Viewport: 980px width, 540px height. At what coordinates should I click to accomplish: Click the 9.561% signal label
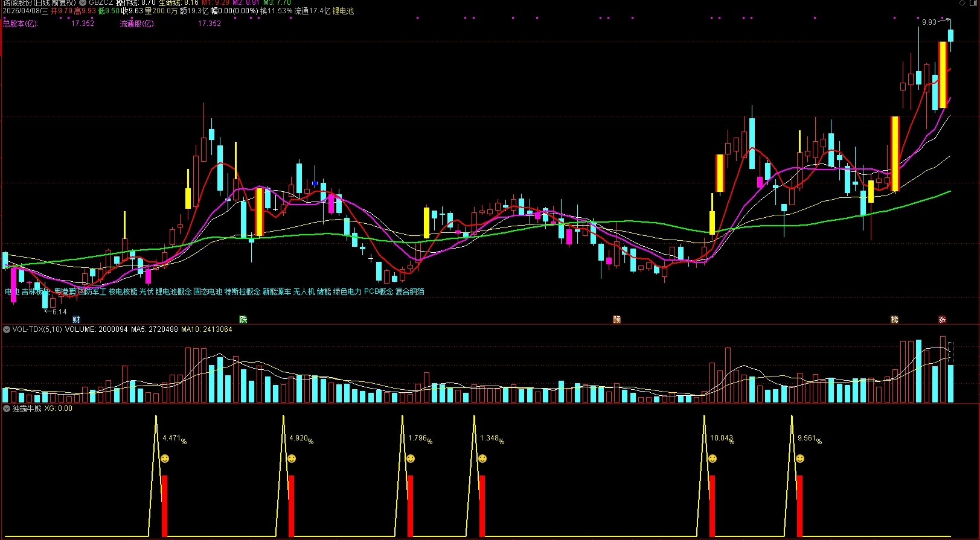click(x=810, y=439)
